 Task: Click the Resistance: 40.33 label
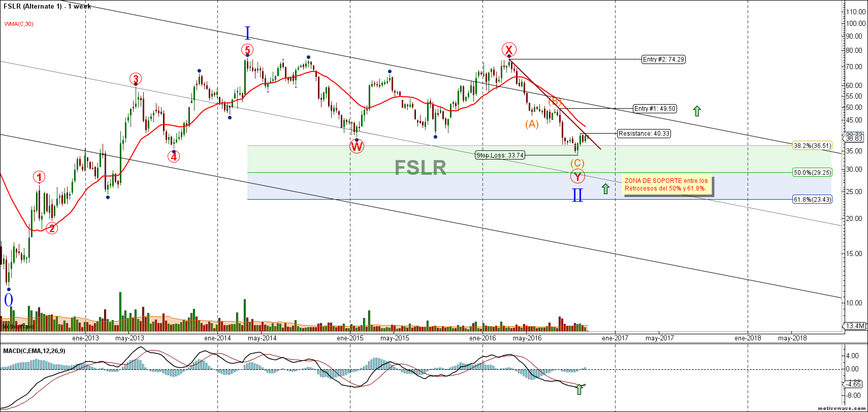pos(644,134)
